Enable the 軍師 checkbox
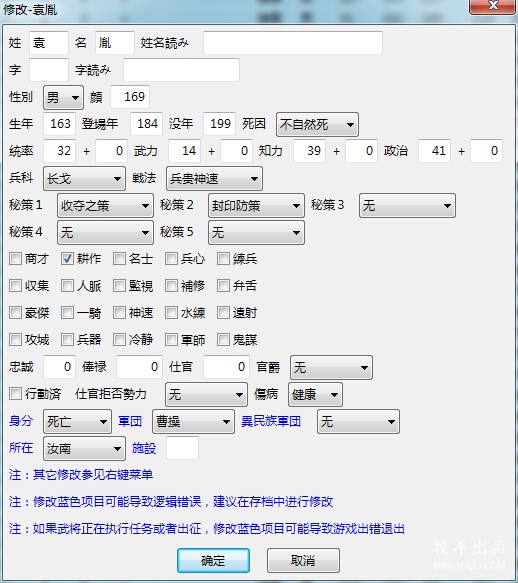 pyautogui.click(x=171, y=339)
